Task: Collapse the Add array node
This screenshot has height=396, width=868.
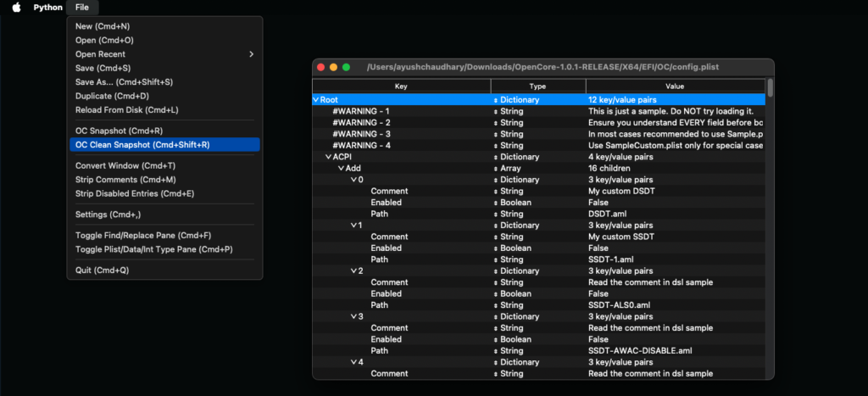Action: click(x=341, y=169)
